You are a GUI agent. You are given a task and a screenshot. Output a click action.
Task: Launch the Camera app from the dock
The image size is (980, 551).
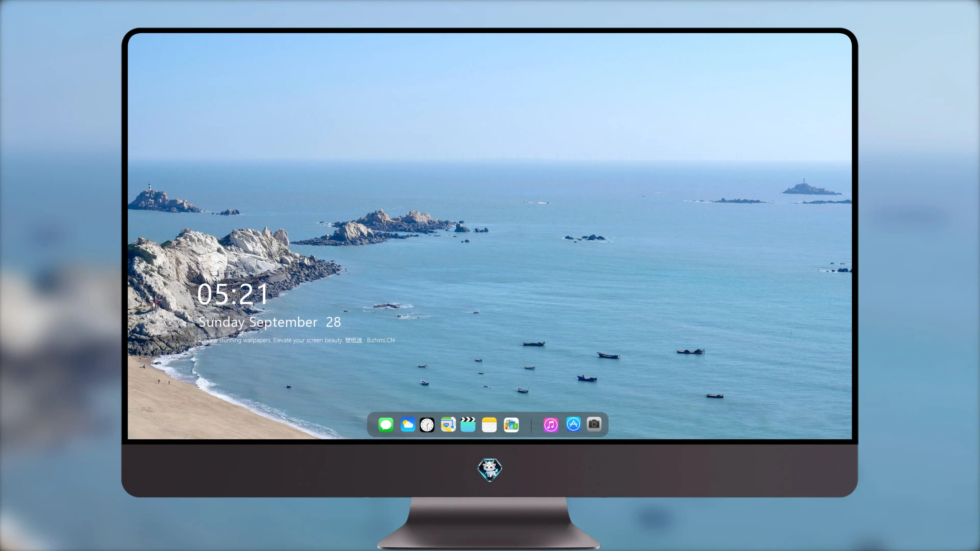click(x=594, y=424)
